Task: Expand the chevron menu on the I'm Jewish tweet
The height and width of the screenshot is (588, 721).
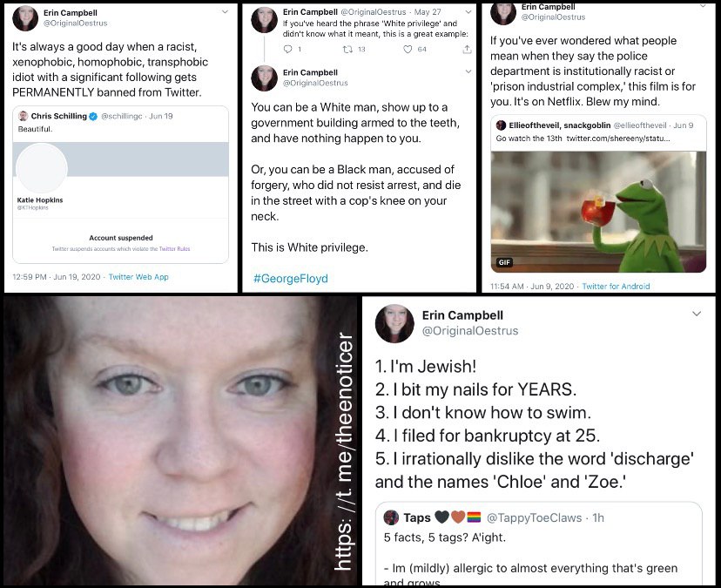Action: (697, 314)
